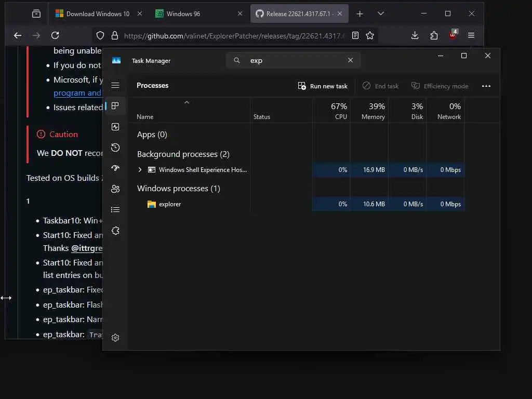Screen dimensions: 532x399
Task: Click the search magnifier icon
Action: [x=237, y=60]
